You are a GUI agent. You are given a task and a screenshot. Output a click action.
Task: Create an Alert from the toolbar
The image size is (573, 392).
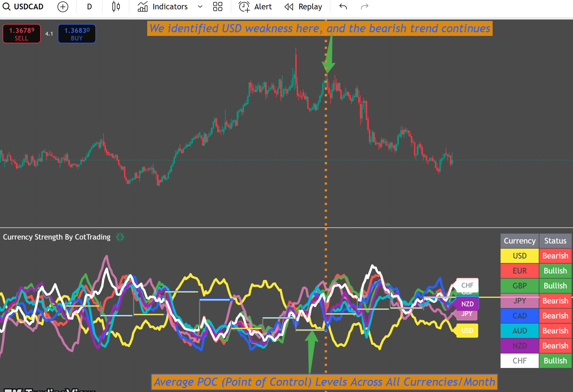(255, 7)
